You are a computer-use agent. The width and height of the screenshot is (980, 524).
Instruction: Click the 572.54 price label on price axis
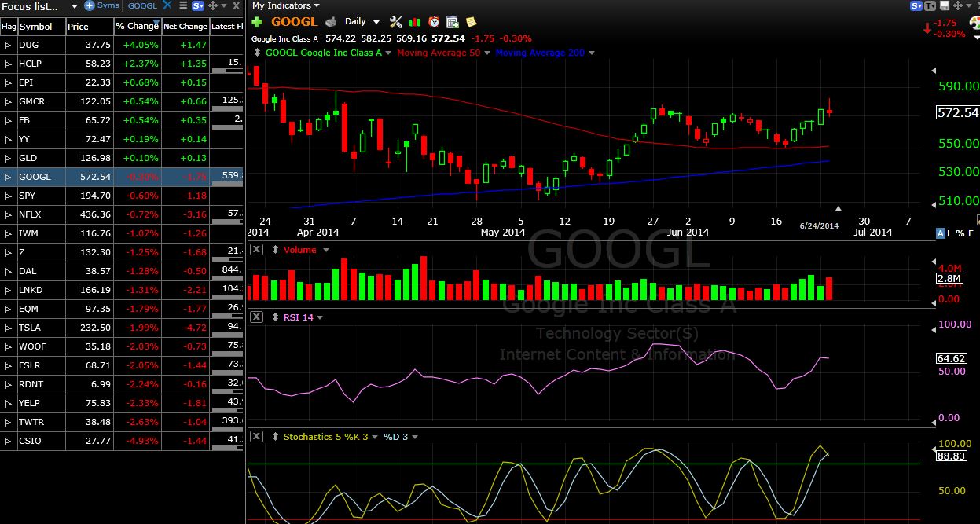(957, 113)
